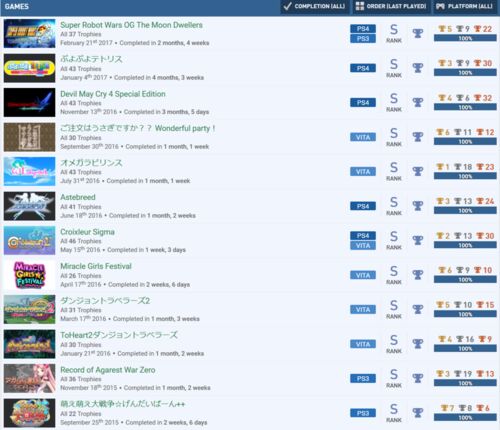Click the bronze trophy count 30 for Croixleur Sigma

click(x=485, y=236)
